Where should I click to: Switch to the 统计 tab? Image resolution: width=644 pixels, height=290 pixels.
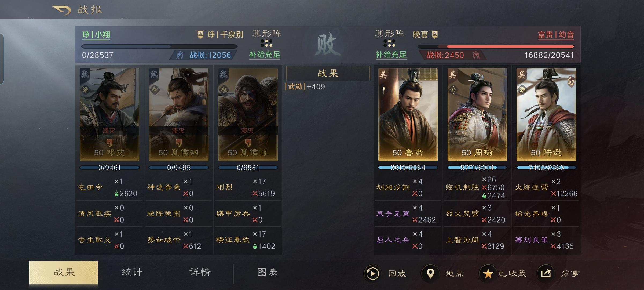[x=132, y=272]
